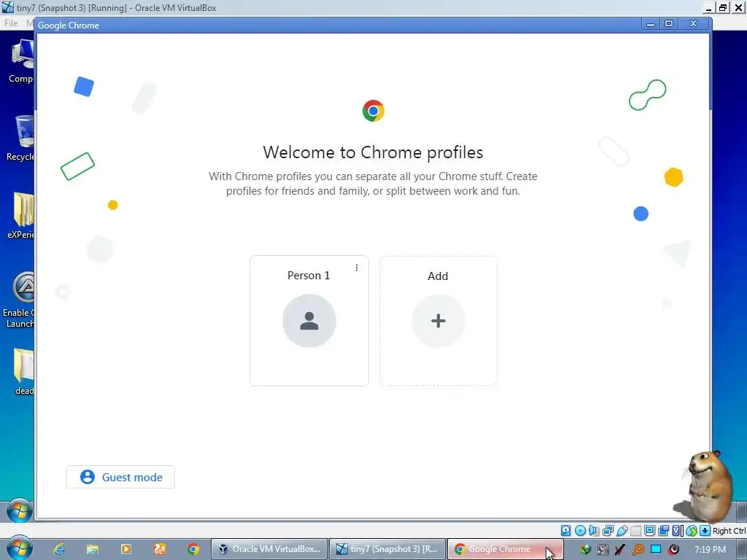747x560 pixels.
Task: Open Person 1 three-dot options menu
Action: click(356, 268)
